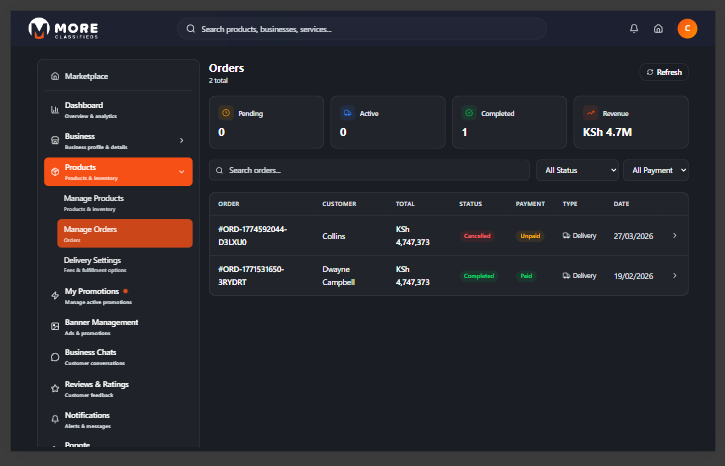Open Manage Products in sidebar
The height and width of the screenshot is (466, 725).
click(x=94, y=203)
